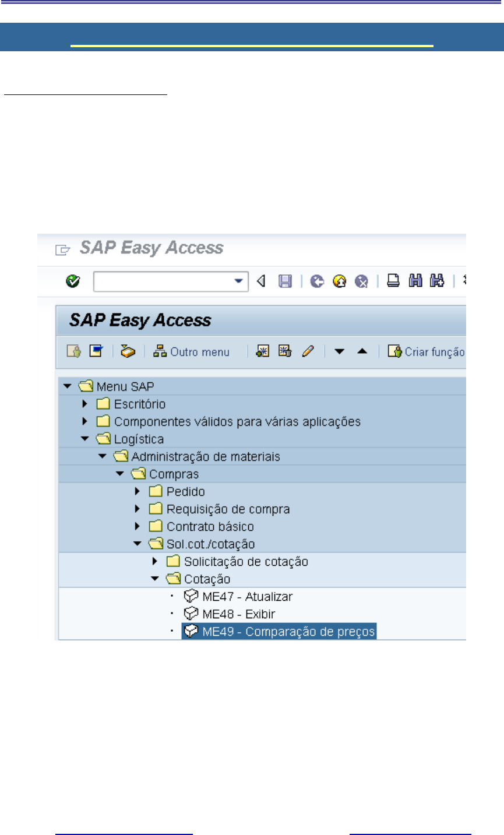Type in the transaction command field

pyautogui.click(x=163, y=281)
